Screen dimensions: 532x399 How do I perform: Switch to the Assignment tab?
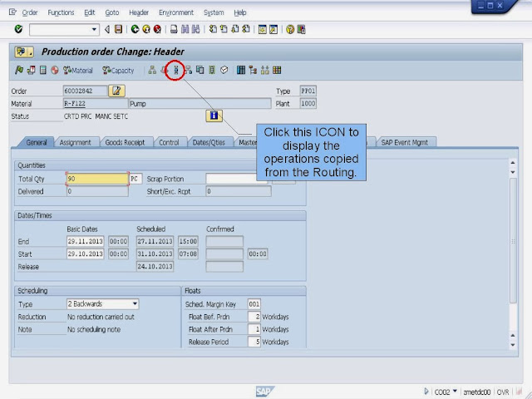[x=76, y=142]
